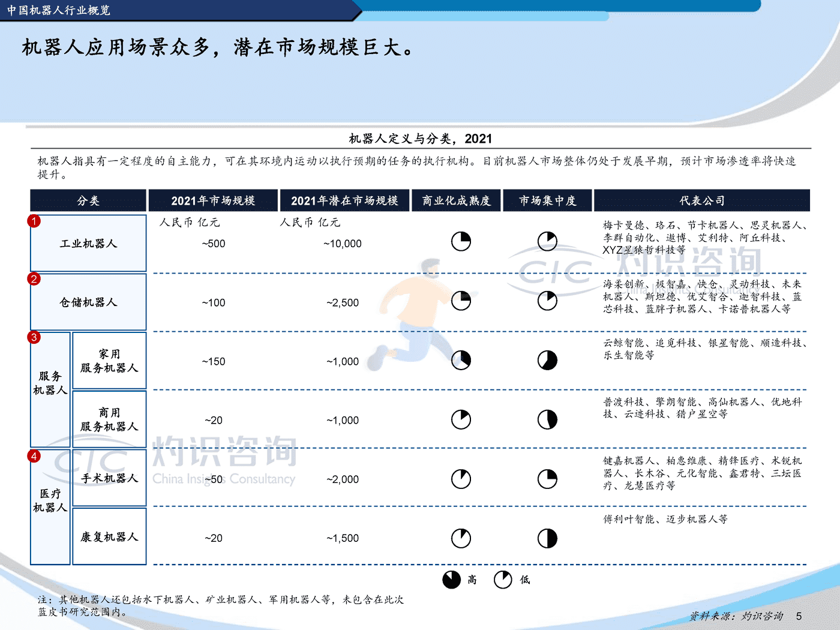
Task: Click the 普渡科技、擎朗智能 company list text
Action: tap(702, 407)
